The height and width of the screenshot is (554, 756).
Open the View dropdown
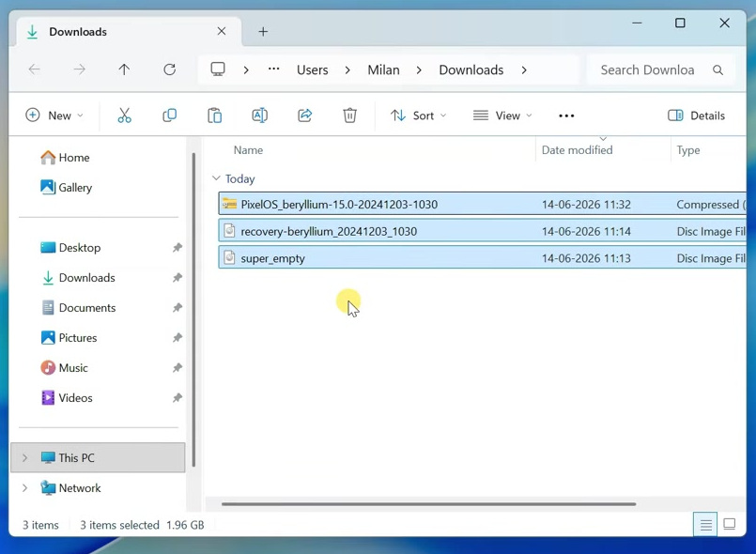pos(502,115)
